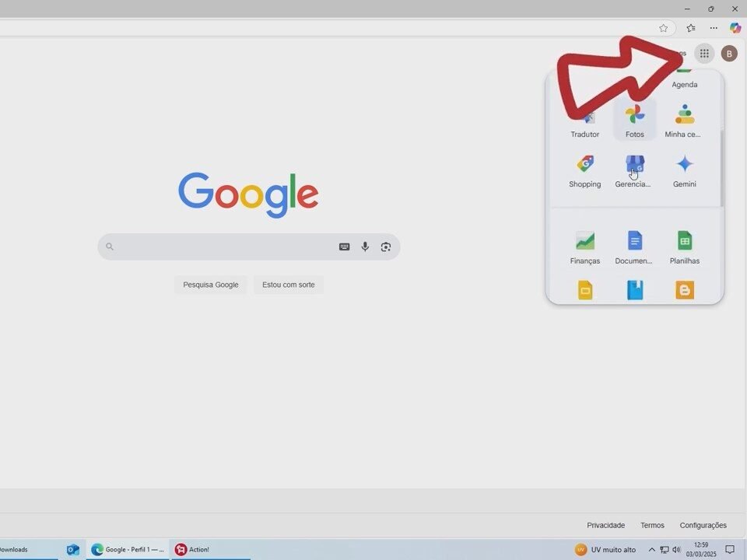Show hidden system tray icons
This screenshot has height=560, width=747.
click(651, 550)
